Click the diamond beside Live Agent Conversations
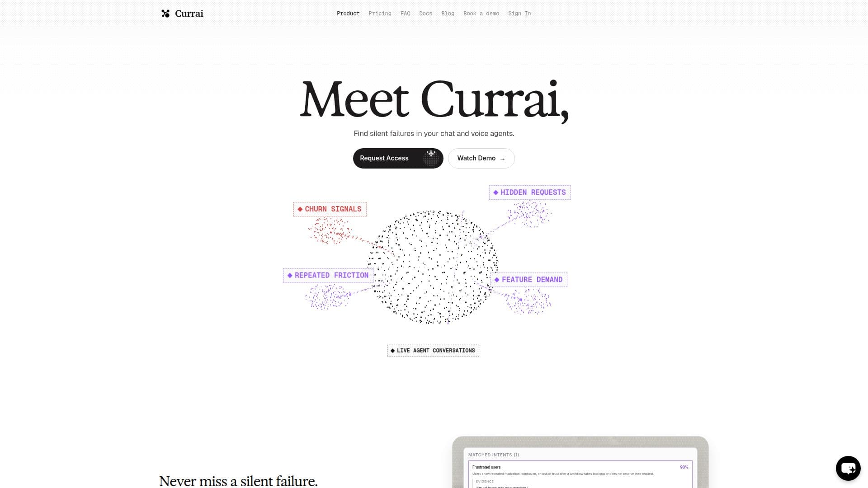The image size is (868, 488). coord(392,351)
